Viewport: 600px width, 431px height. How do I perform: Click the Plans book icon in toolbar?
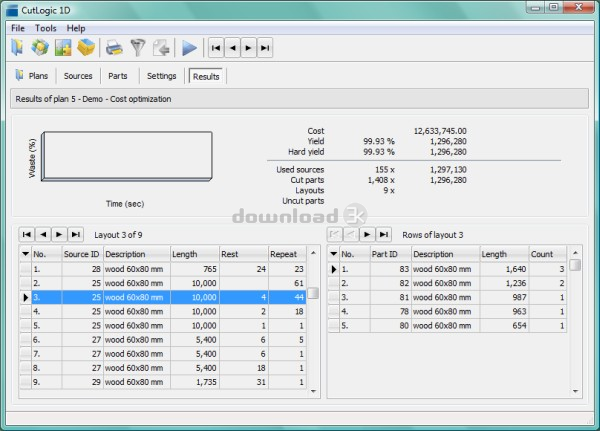17,48
